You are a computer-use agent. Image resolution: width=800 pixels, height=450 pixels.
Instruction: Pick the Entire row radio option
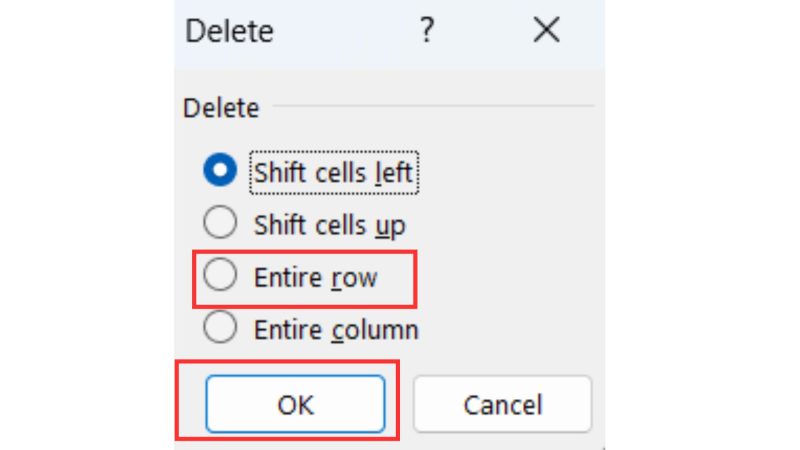click(x=220, y=274)
